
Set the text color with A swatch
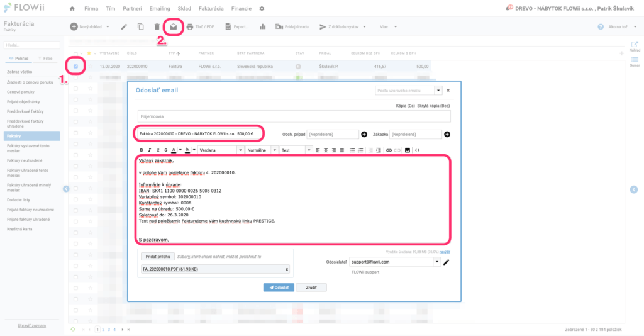pos(174,150)
